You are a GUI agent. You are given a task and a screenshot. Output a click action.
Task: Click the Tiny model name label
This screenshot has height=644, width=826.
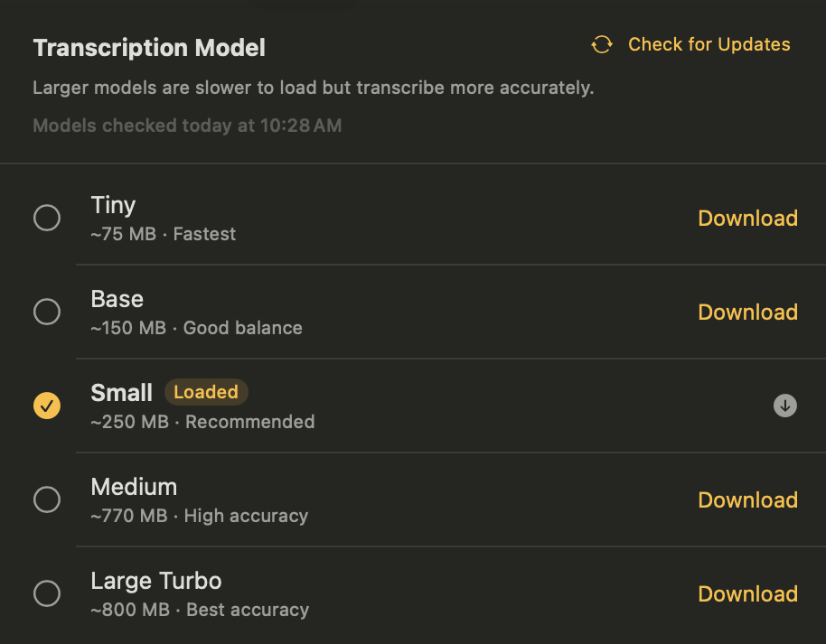point(113,205)
